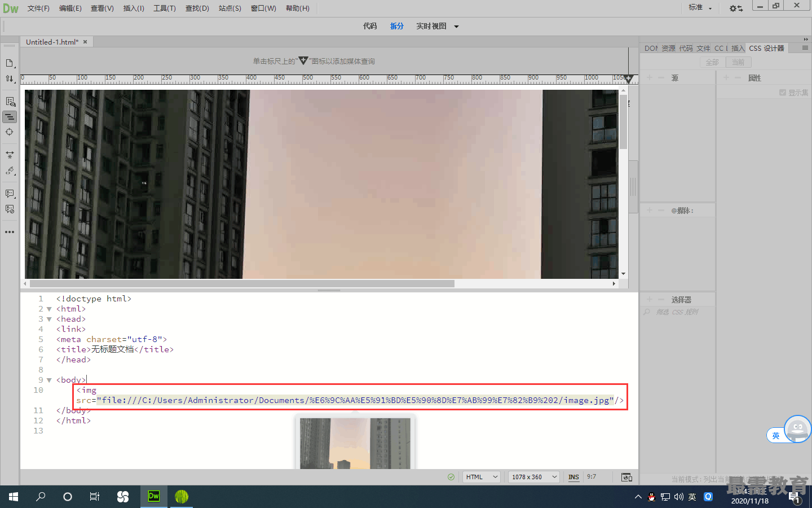
Task: Open 文件(F) menu
Action: point(38,8)
